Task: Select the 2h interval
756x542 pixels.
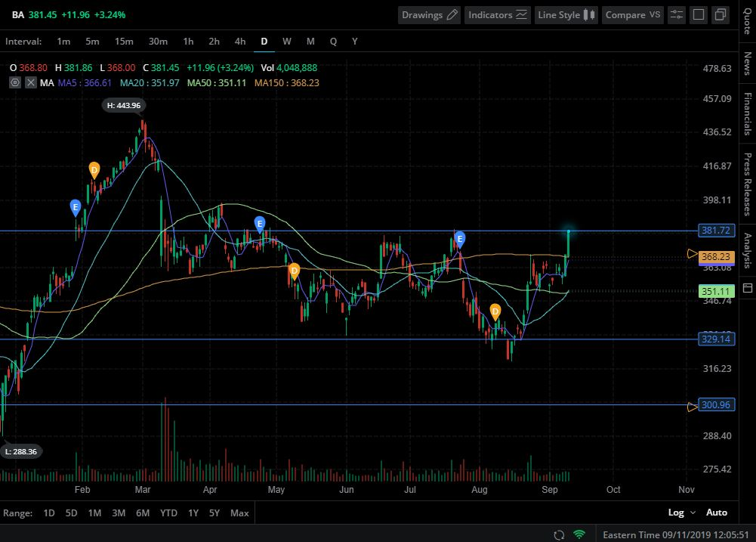Action: [214, 42]
